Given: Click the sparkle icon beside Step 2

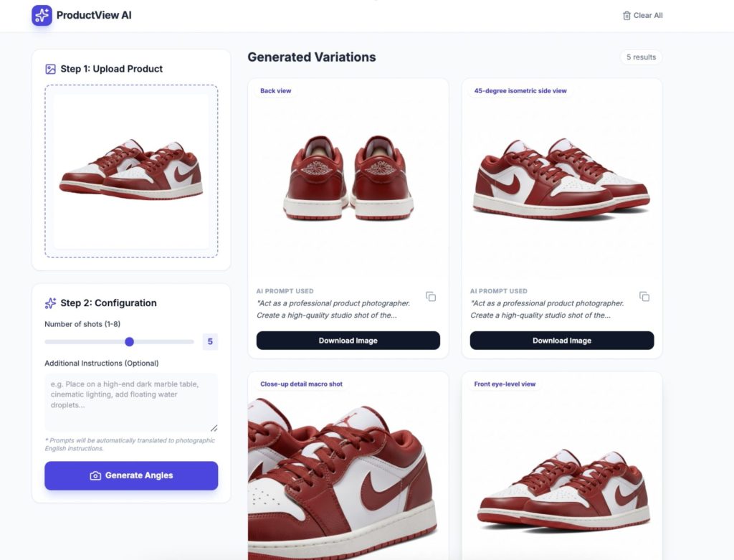Looking at the screenshot, I should pyautogui.click(x=50, y=303).
